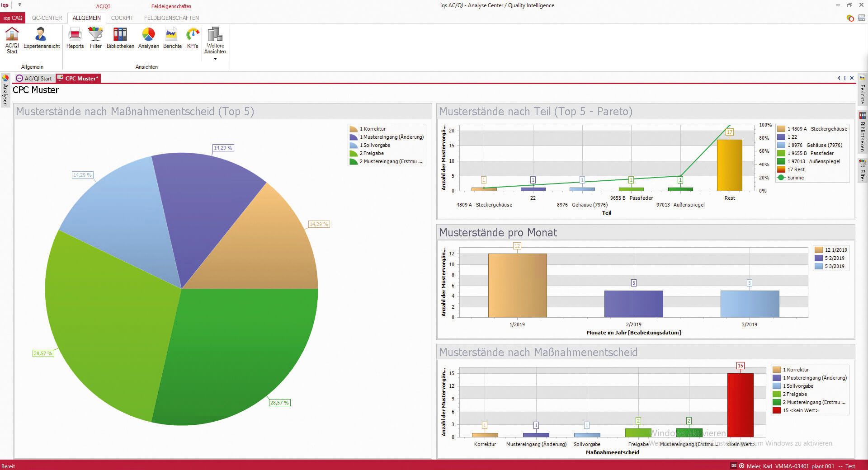Click the red <kein Wert> bar

point(740,404)
